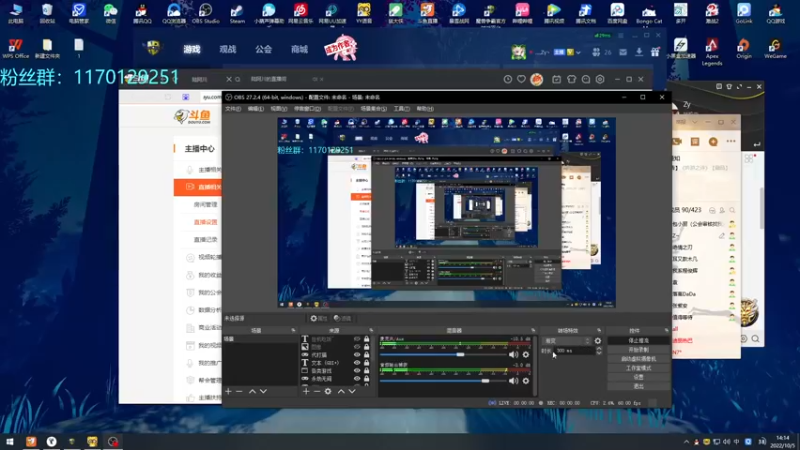Toggle the lock on the fifth source row
The width and height of the screenshot is (800, 450).
point(366,371)
